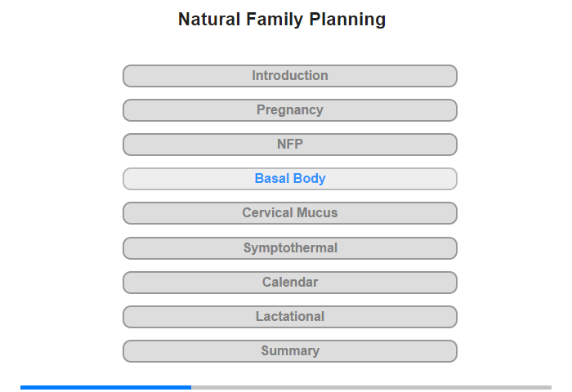Screen dimensions: 572x392
Task: Open the Lactational section
Action: [x=290, y=317]
